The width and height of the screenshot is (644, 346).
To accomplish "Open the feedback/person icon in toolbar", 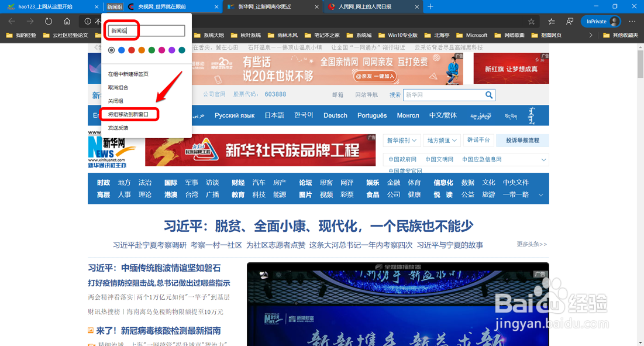I will click(x=570, y=21).
